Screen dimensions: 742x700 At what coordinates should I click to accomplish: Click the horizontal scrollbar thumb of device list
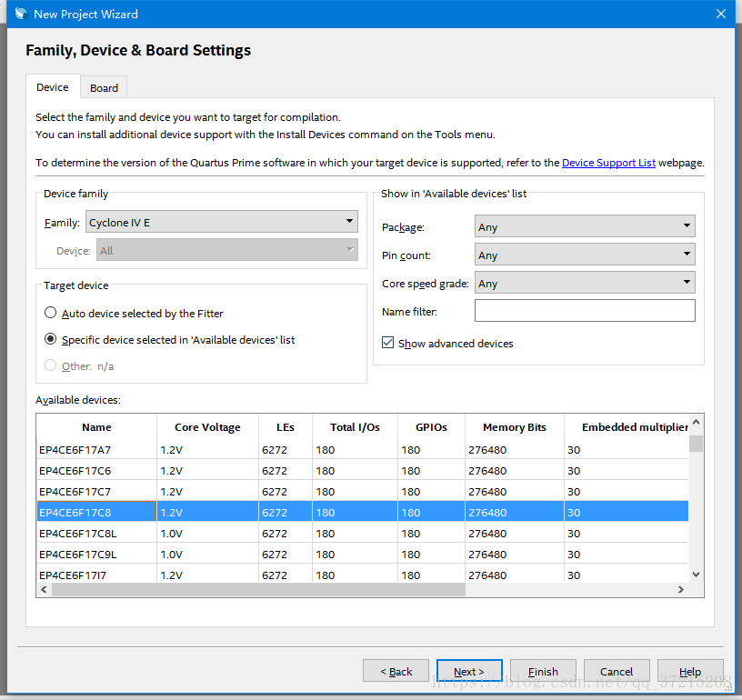tap(258, 589)
